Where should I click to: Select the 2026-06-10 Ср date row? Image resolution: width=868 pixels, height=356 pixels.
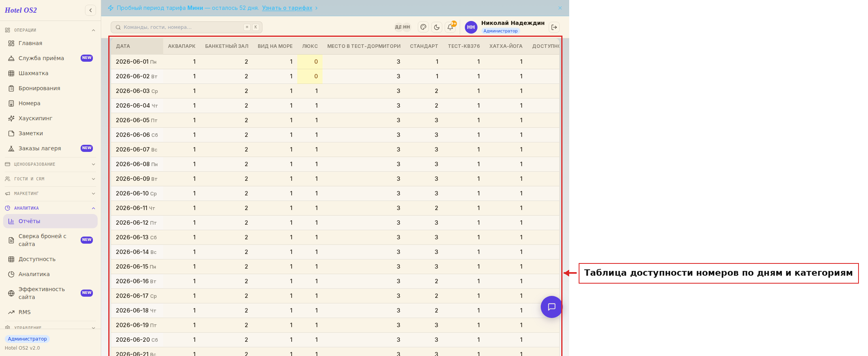[335, 193]
